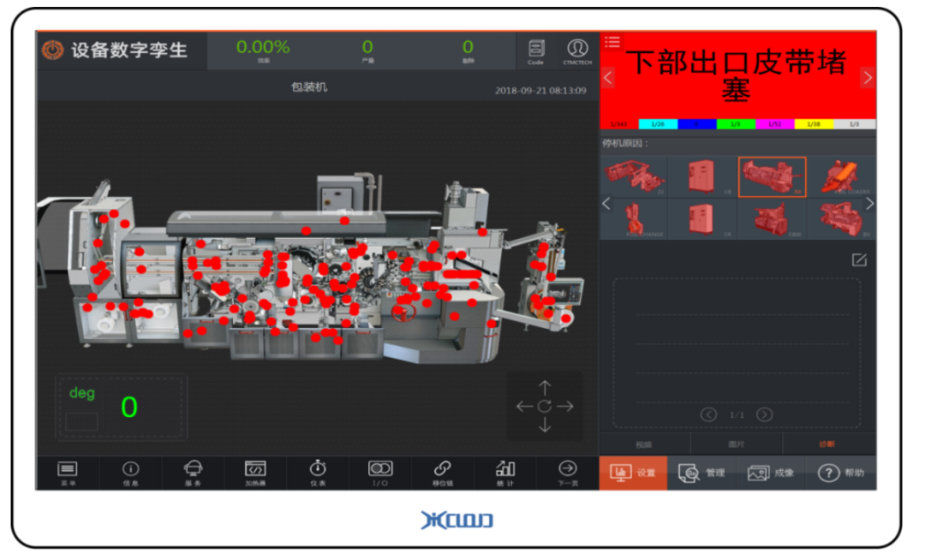Open the 菜单 menu icon in bottom toolbar
Screen dimensions: 925x560
[67, 472]
